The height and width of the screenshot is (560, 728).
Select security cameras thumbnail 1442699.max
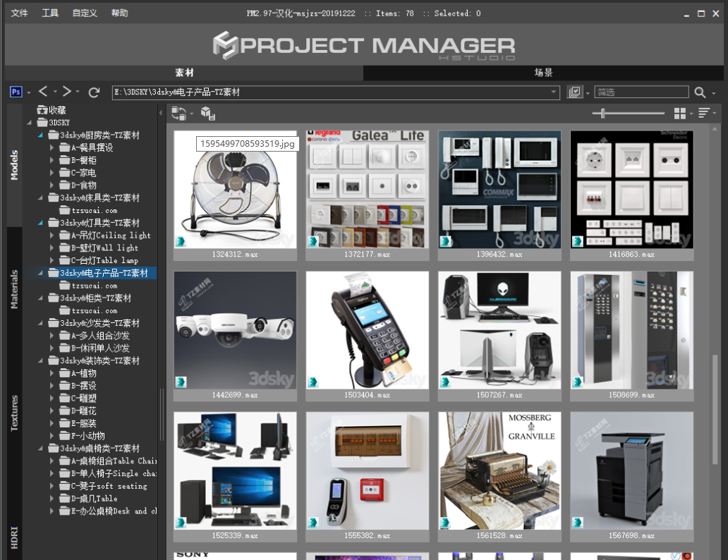coord(235,330)
